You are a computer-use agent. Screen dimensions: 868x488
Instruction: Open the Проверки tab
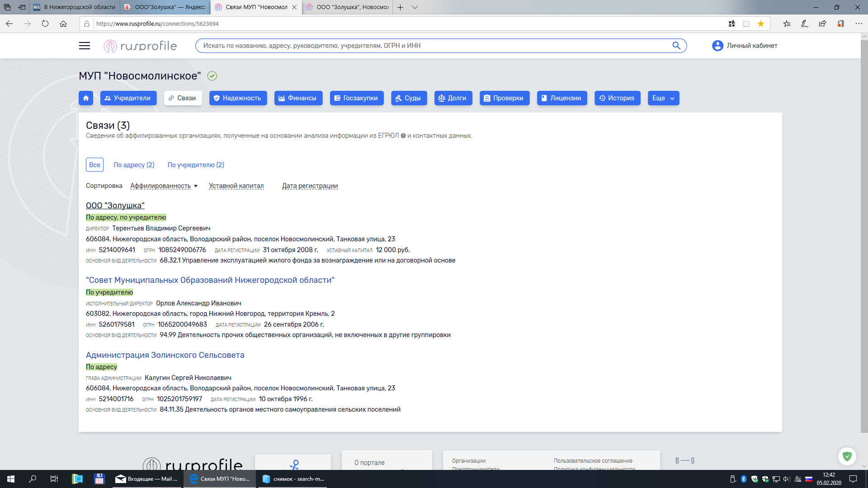(x=505, y=98)
